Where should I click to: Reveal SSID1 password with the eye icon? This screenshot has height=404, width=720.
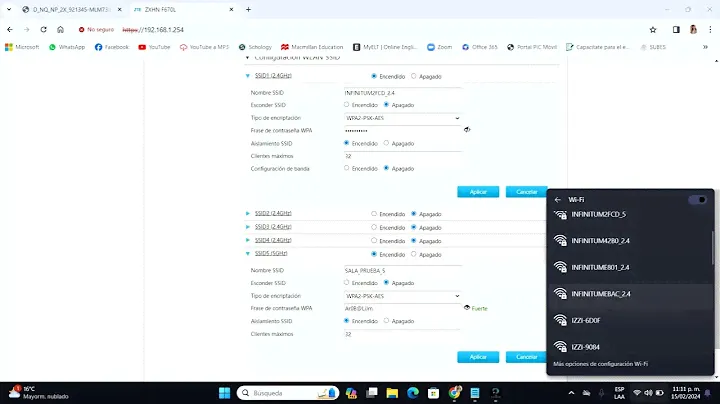467,130
